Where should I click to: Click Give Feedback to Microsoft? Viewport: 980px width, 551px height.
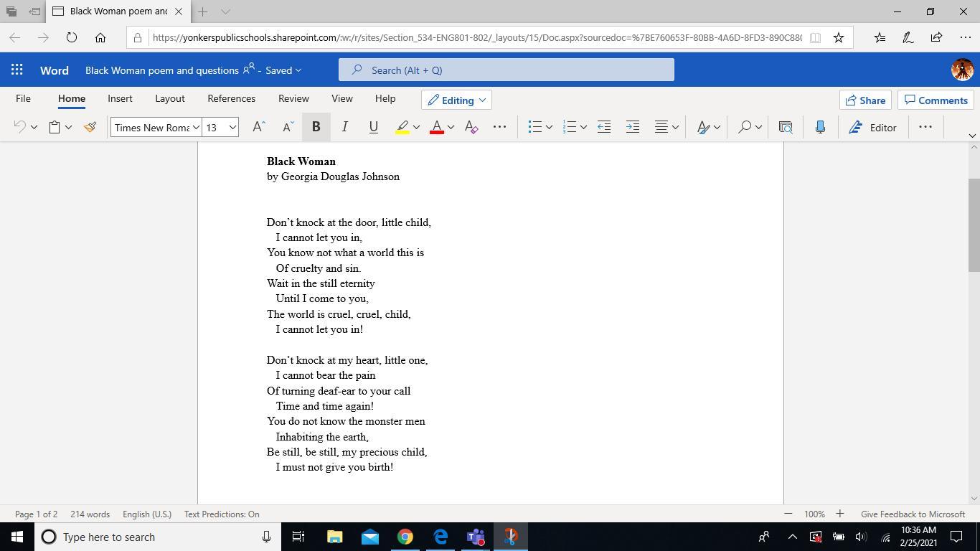pyautogui.click(x=913, y=514)
